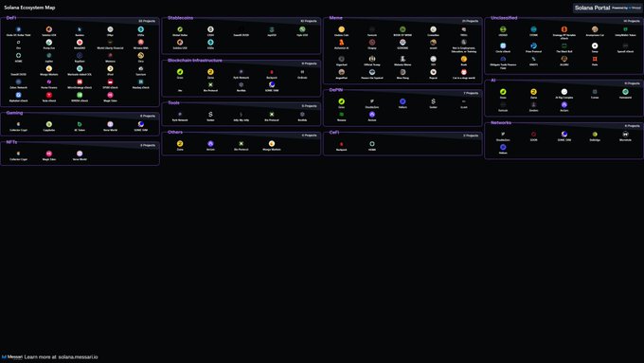644x363 pixels.
Task: Click the Solana Ecosystem Map title
Action: (29, 8)
